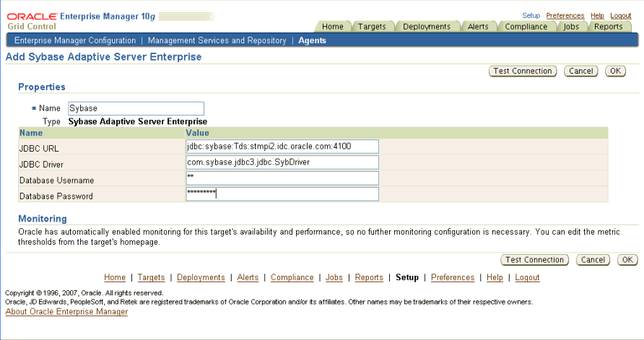Click the top Test Connection button

523,71
